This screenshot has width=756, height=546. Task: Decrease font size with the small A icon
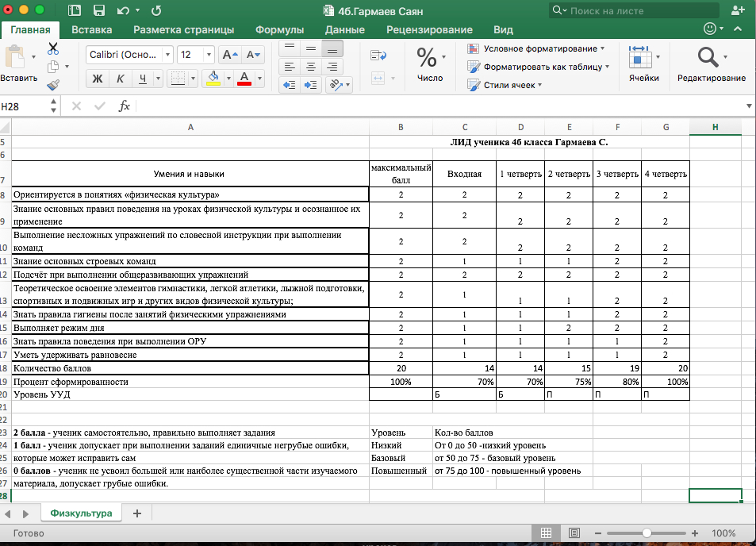click(252, 55)
